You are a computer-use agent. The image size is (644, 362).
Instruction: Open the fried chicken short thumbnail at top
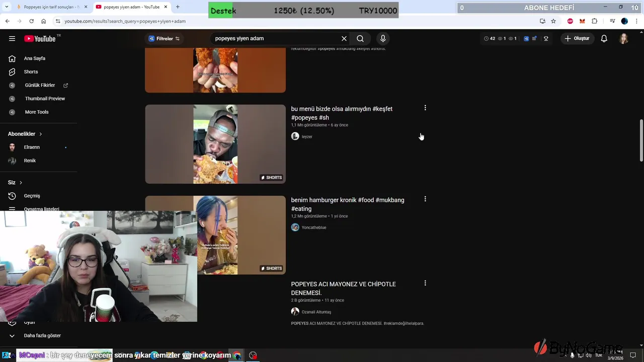[x=215, y=70]
